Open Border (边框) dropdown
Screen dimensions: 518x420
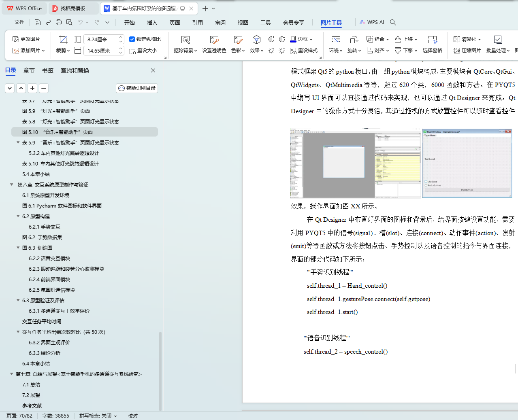tap(301, 39)
